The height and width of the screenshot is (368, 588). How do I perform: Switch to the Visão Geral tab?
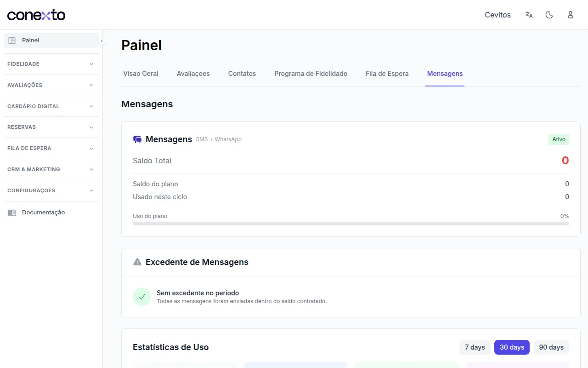[141, 74]
